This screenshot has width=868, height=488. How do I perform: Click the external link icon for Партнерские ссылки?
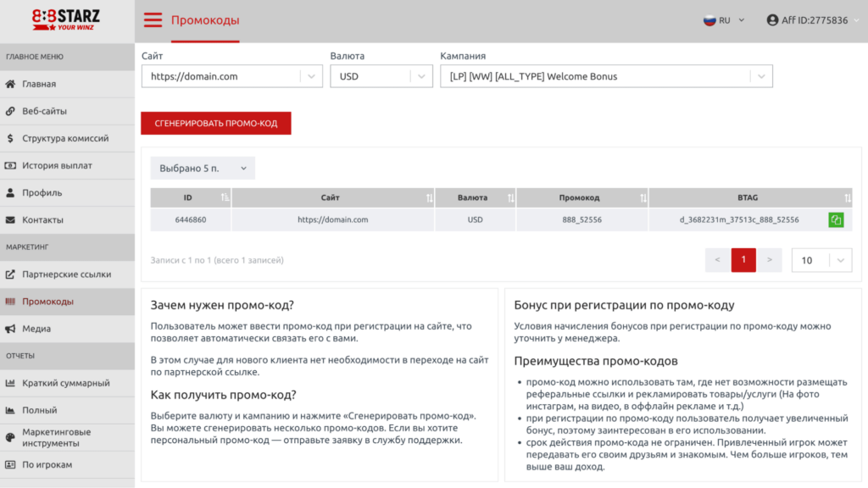tap(10, 274)
